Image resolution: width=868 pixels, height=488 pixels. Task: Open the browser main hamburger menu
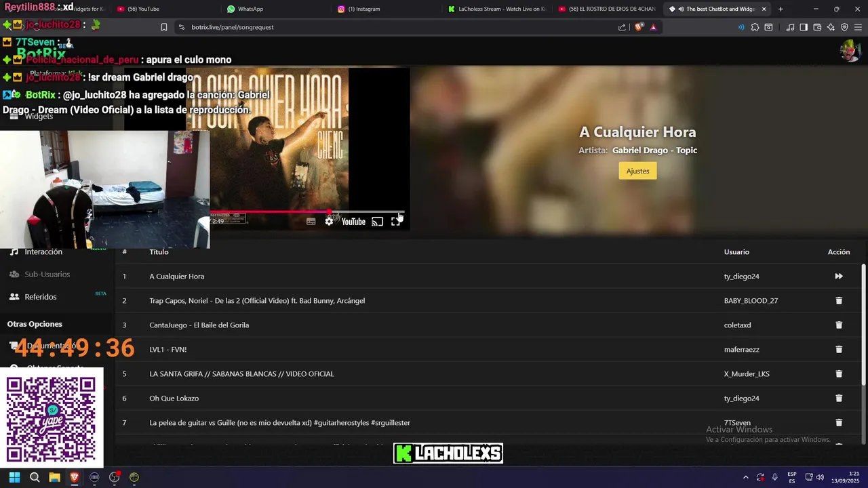[858, 27]
